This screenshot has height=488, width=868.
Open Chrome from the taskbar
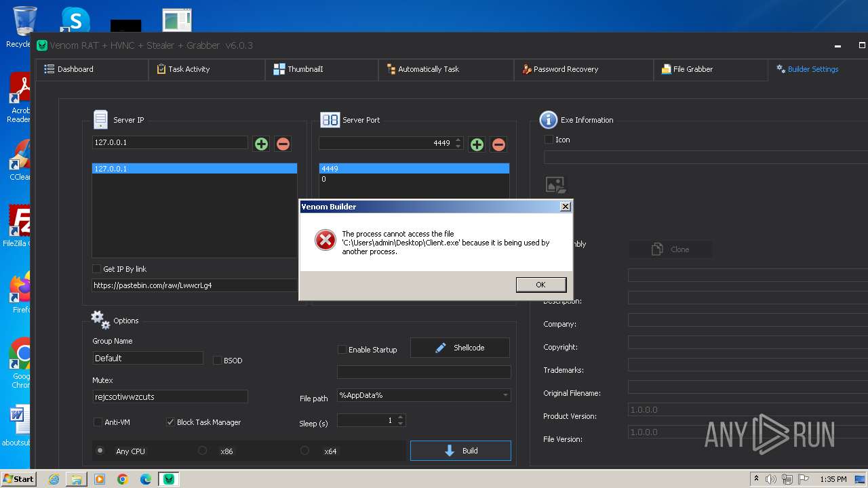[x=122, y=479]
